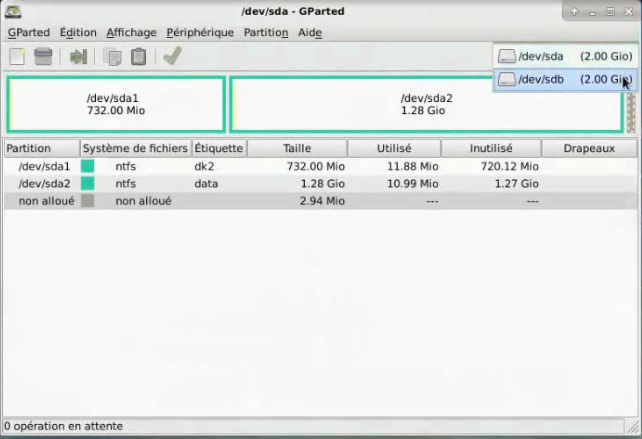Click the Paste partition toolbar icon

(x=139, y=57)
